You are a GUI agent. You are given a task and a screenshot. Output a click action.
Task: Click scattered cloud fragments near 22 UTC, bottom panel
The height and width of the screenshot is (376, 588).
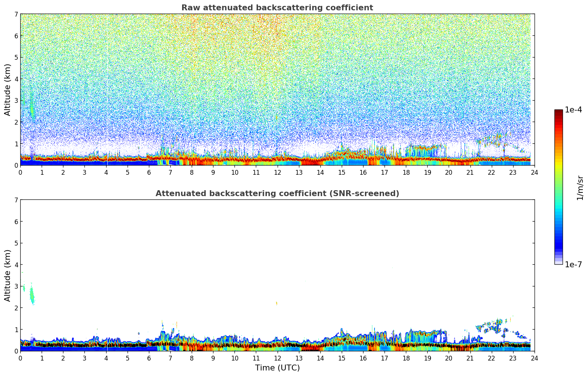pos(493,325)
